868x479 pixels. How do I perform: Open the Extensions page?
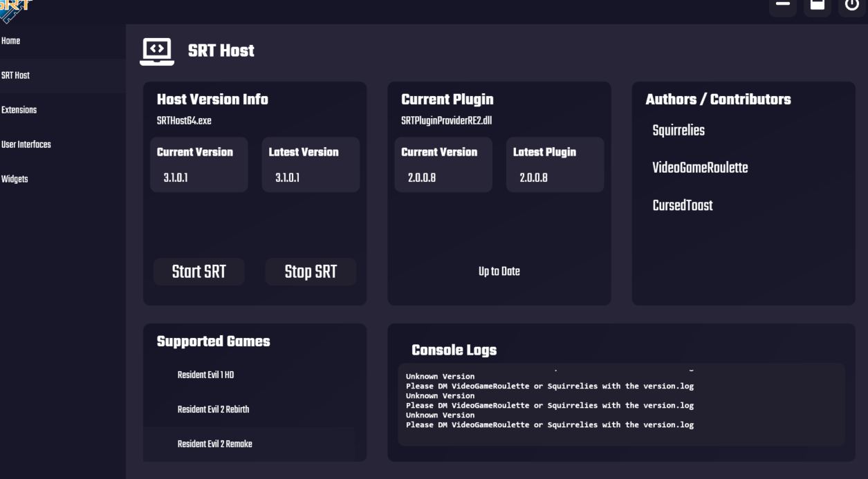tap(63, 110)
